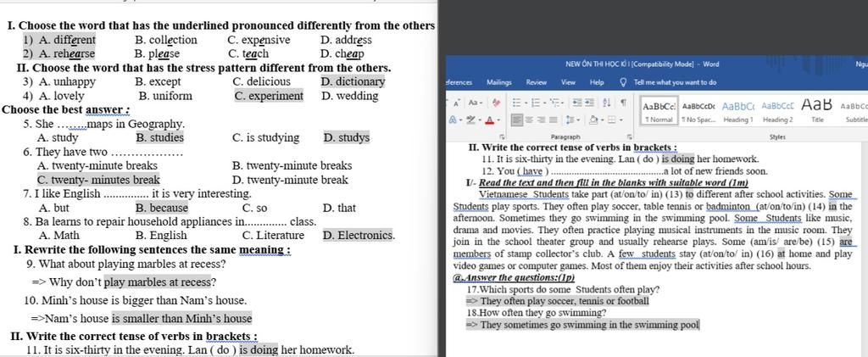The image size is (868, 357).
Task: Click highlighted 'B. because' in left document
Action: click(162, 208)
